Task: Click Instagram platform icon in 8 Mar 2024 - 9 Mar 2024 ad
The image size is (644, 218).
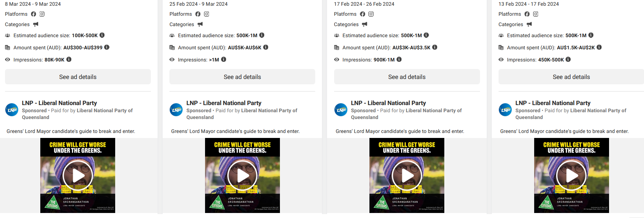Action: (x=42, y=14)
